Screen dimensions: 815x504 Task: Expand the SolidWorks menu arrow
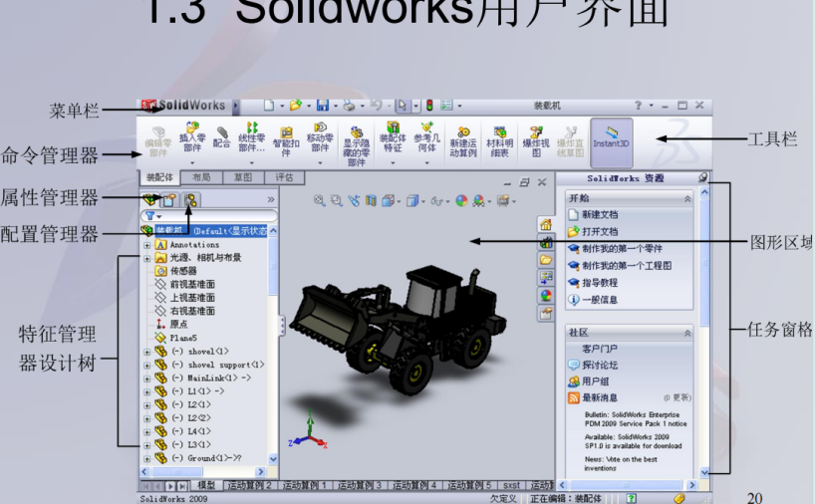point(235,106)
